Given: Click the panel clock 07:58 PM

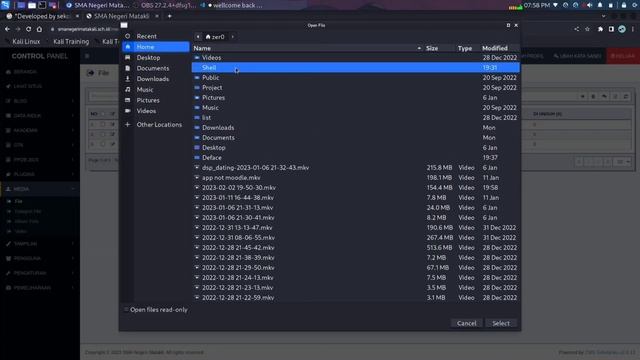Looking at the screenshot, I should [537, 5].
